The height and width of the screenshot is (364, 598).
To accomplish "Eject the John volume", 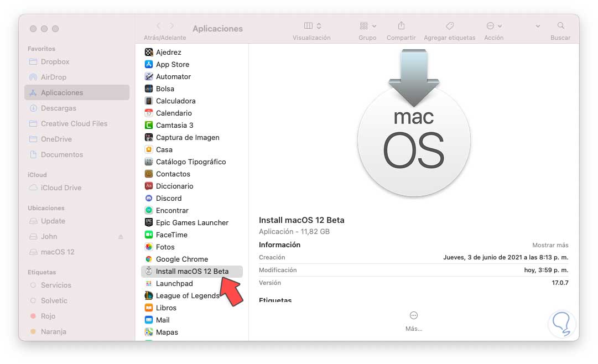I will tap(121, 237).
